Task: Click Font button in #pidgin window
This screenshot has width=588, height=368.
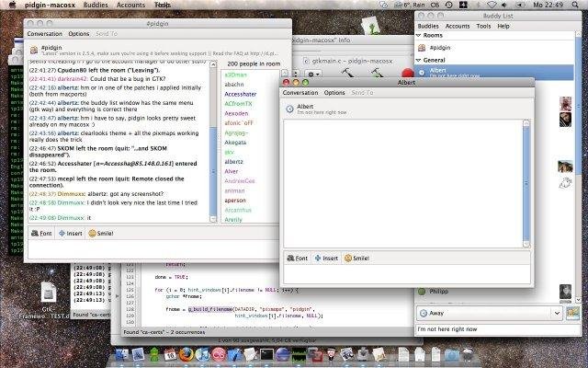Action: pyautogui.click(x=41, y=233)
